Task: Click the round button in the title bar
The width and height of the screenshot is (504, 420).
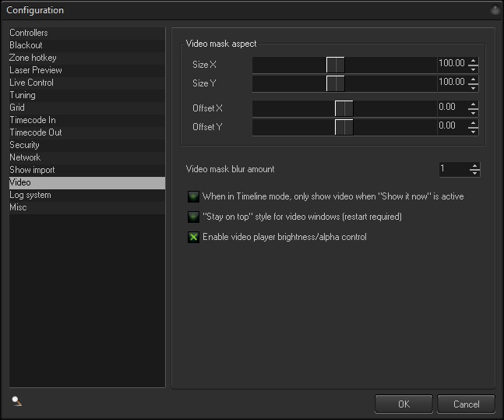Action: click(495, 10)
